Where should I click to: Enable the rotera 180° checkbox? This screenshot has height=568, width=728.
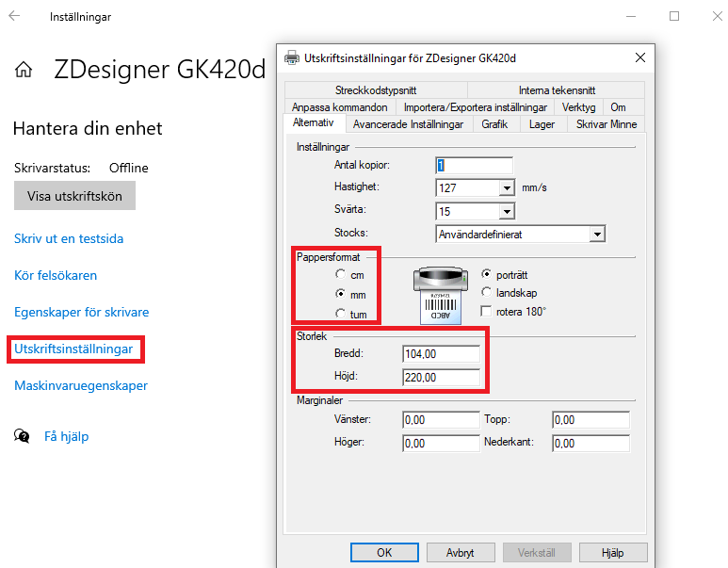[486, 311]
